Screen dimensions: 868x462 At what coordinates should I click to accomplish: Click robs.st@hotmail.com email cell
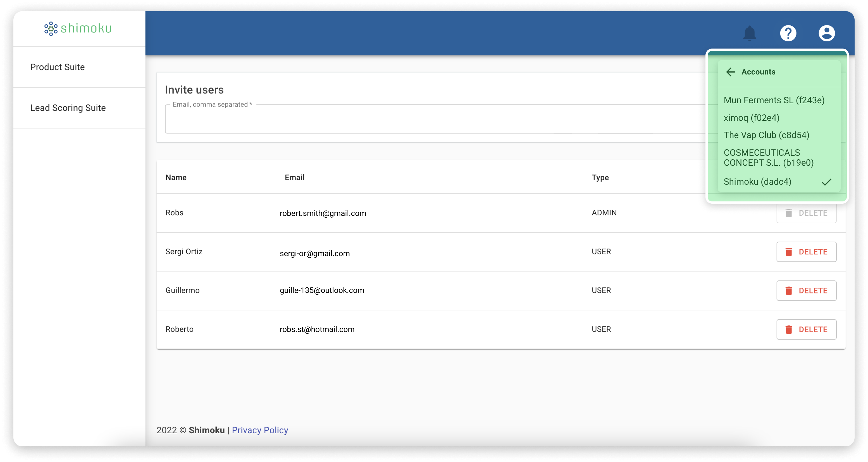click(x=317, y=329)
